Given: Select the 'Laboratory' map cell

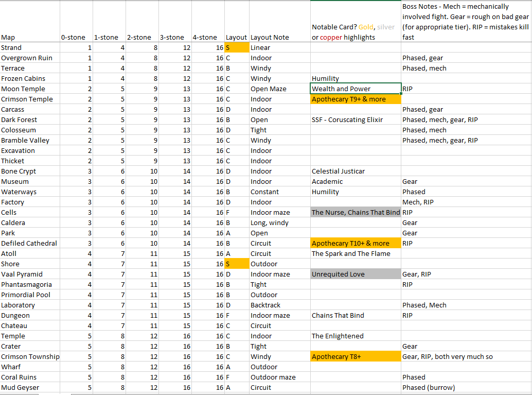Looking at the screenshot, I should (30, 305).
